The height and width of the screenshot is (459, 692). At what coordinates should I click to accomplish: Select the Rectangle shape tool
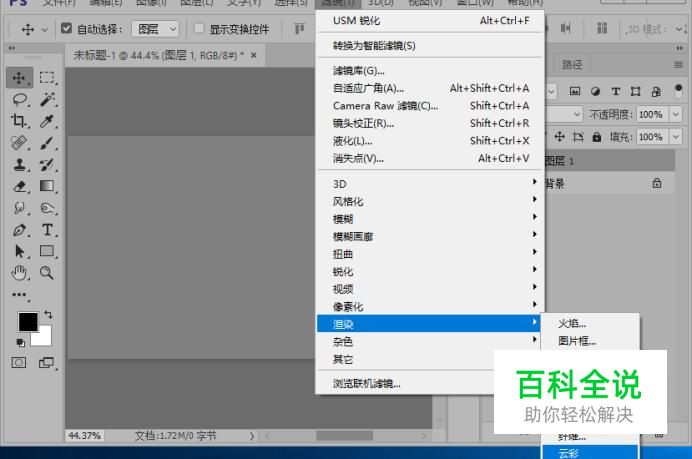(47, 251)
